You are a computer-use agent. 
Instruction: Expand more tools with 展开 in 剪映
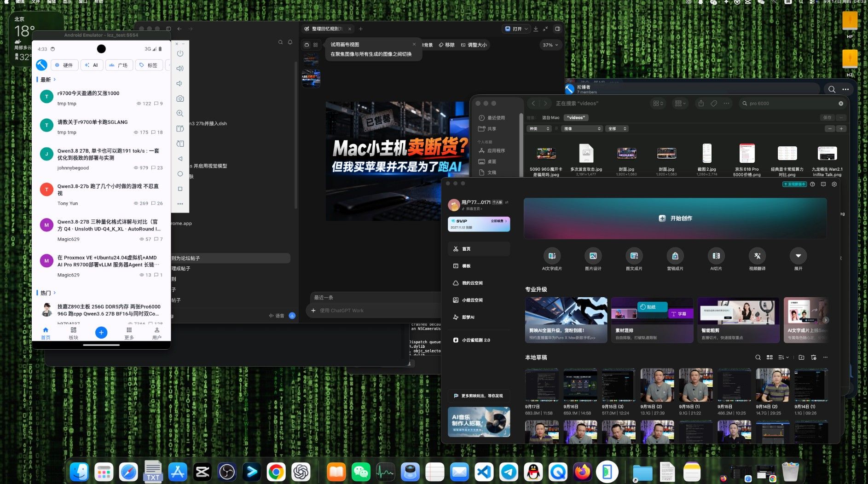point(798,259)
